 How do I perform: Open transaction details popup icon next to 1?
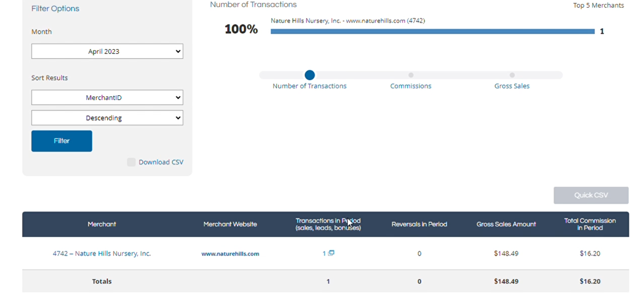[331, 253]
